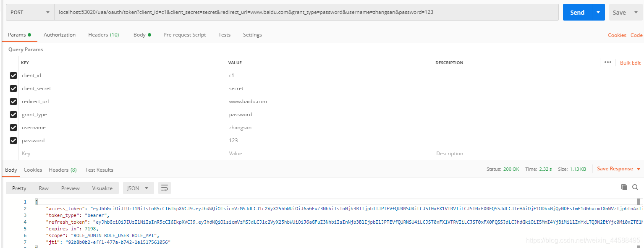Open the response Headers (8) tab

coord(63,170)
